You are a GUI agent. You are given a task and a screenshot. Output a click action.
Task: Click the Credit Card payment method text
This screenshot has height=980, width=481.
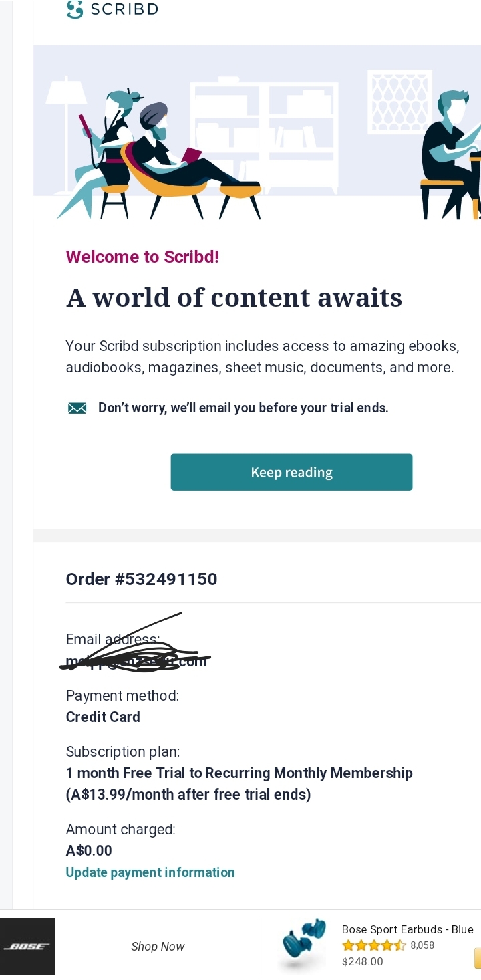103,717
